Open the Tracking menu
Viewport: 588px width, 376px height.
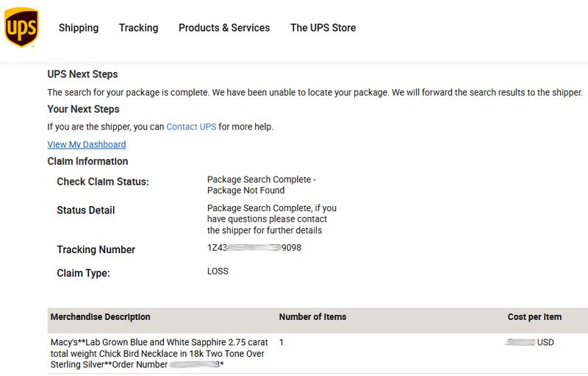click(138, 28)
